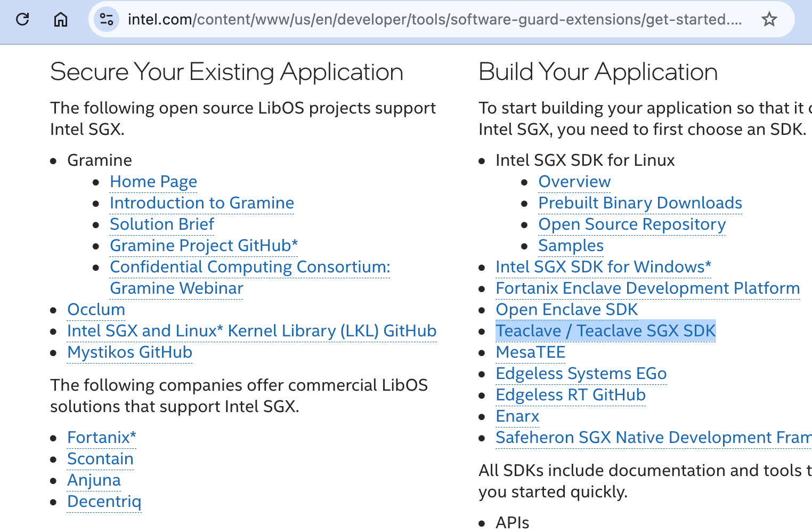Screen dimensions: 812x532
Task: Visit Gramine Project GitHub link
Action: coord(204,246)
